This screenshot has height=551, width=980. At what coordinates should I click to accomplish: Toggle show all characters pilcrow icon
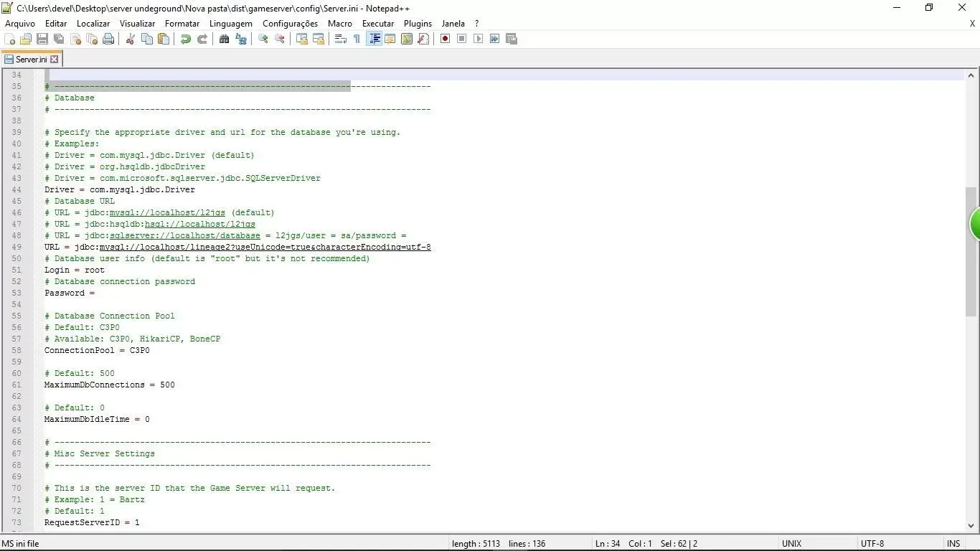(x=357, y=39)
